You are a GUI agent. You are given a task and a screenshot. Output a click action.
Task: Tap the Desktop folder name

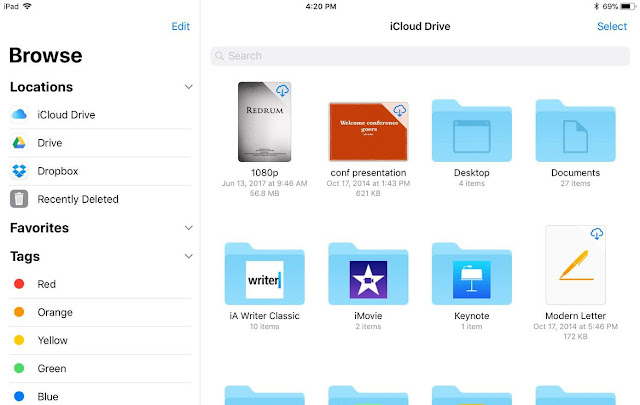471,173
